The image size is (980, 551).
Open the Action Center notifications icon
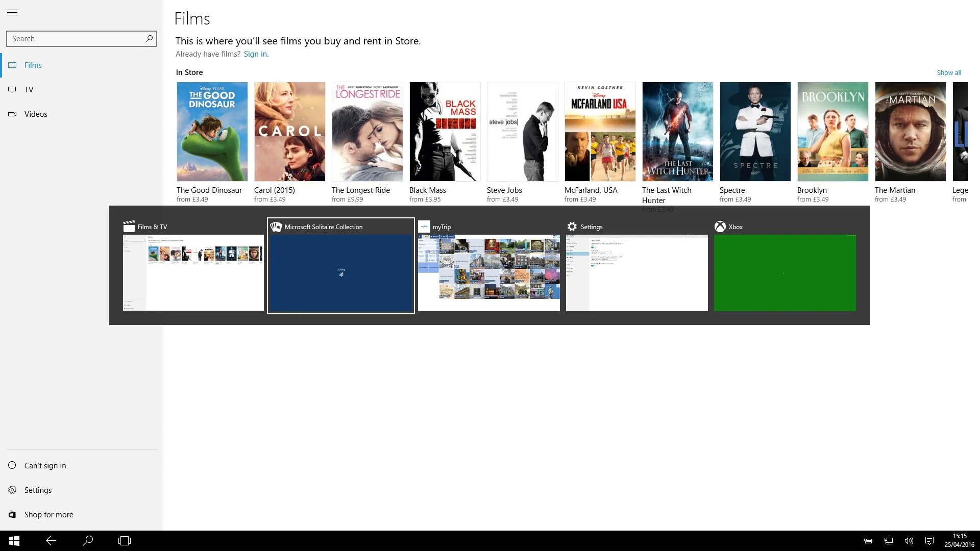(929, 541)
